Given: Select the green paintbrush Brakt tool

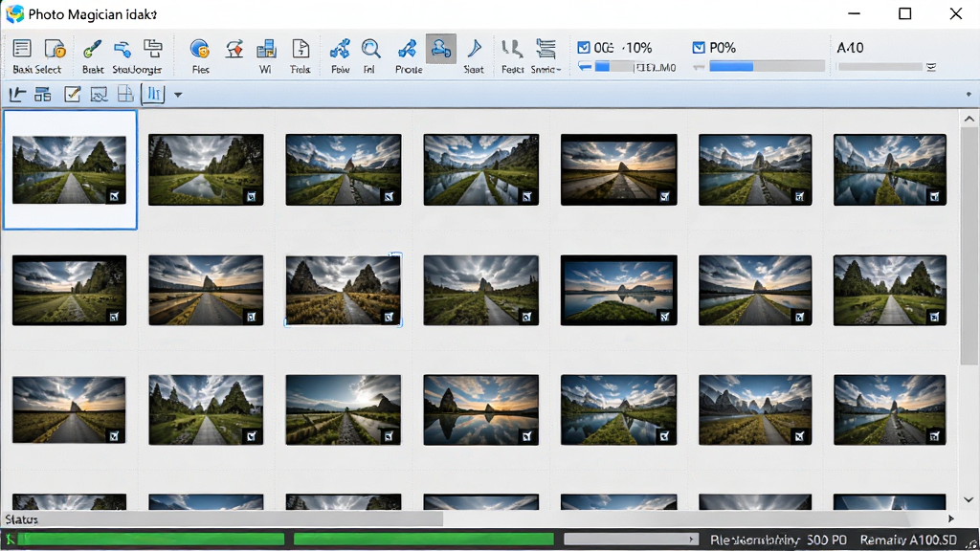Looking at the screenshot, I should (x=93, y=50).
